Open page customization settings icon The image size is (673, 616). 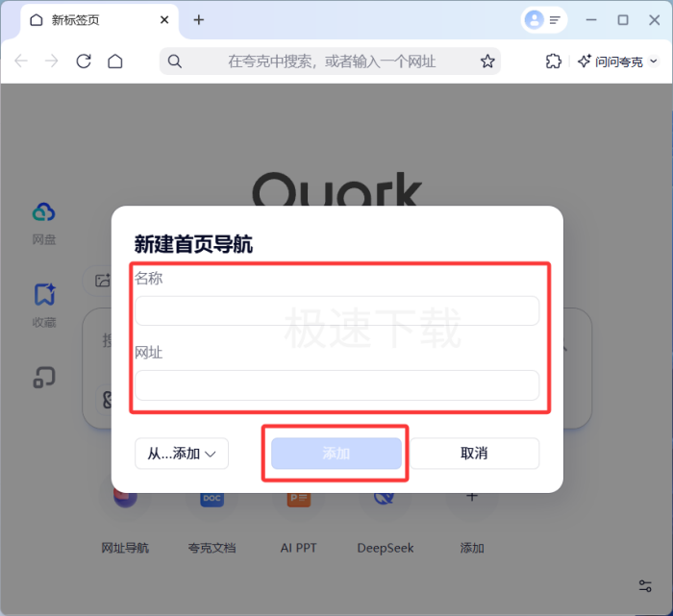click(x=645, y=585)
